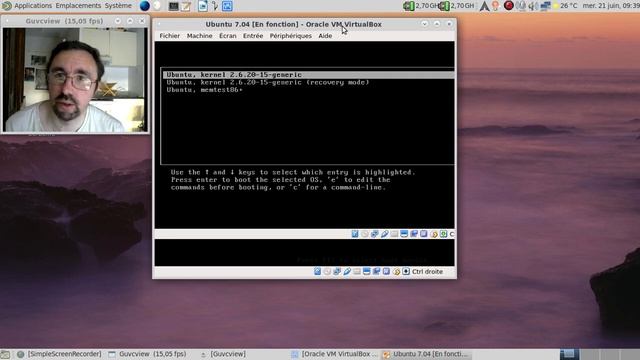Image resolution: width=640 pixels, height=360 pixels.
Task: Launch the terminal from the top panel
Action: pos(173,6)
